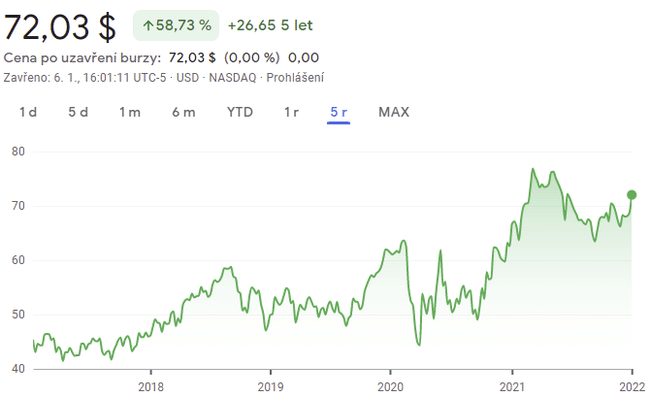This screenshot has width=650, height=404.
Task: Open the Prohlášení disclaimer link
Action: click(x=296, y=77)
